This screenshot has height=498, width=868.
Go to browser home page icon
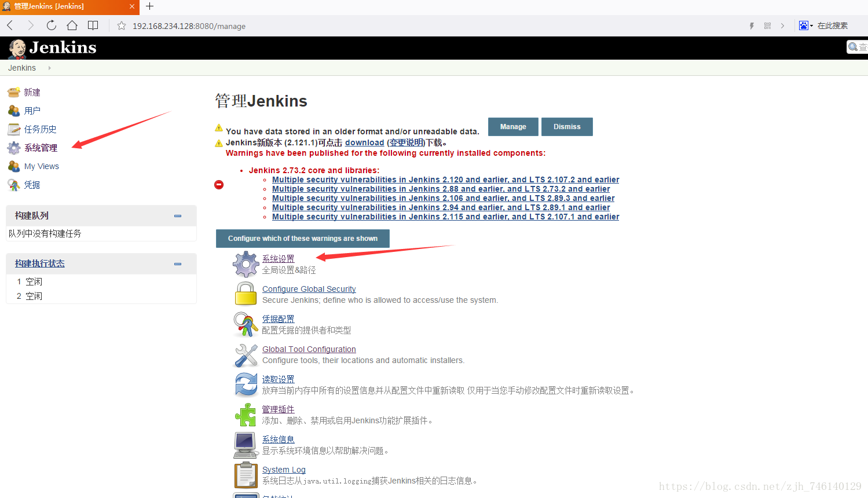(x=72, y=25)
